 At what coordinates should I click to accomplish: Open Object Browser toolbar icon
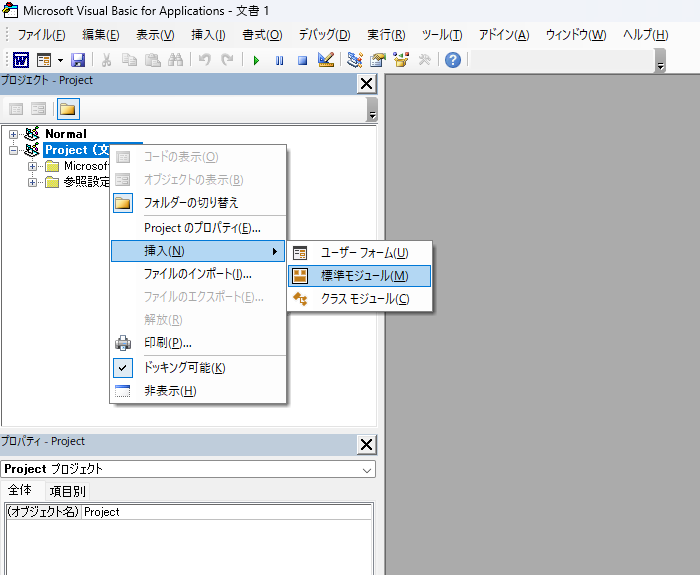(x=401, y=59)
